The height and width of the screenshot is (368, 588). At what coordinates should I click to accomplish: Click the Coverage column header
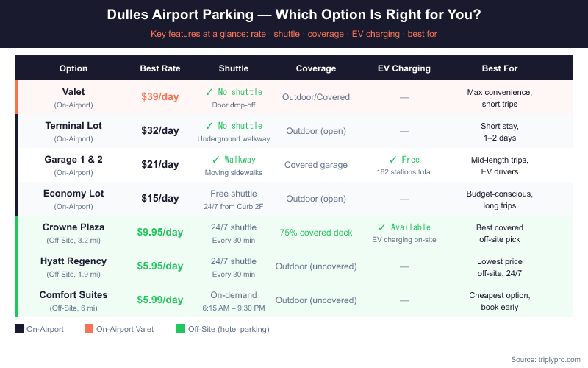[x=316, y=68]
